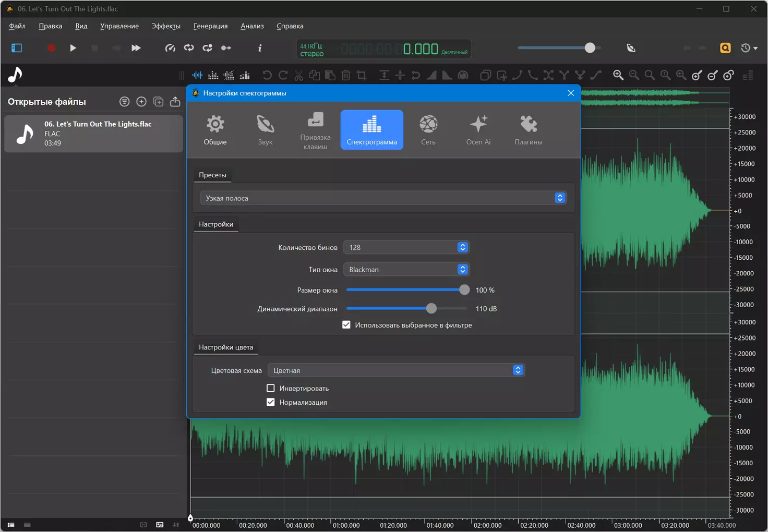Start playback with the Play button
The width and height of the screenshot is (768, 532).
tap(73, 48)
